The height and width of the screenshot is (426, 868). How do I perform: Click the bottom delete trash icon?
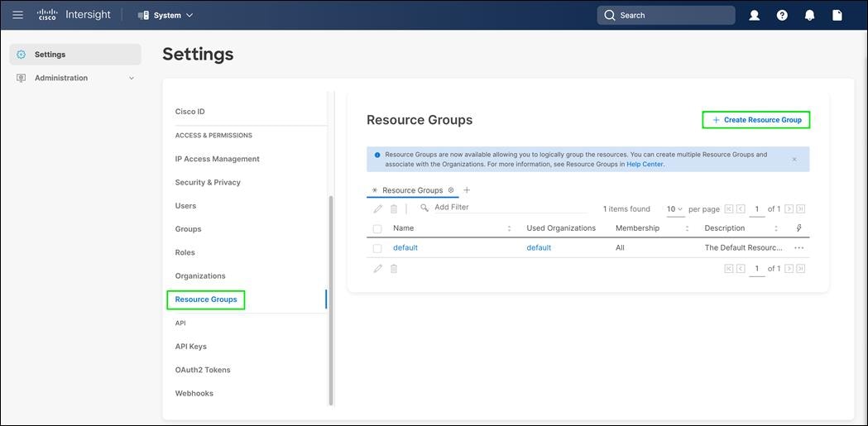click(x=394, y=268)
